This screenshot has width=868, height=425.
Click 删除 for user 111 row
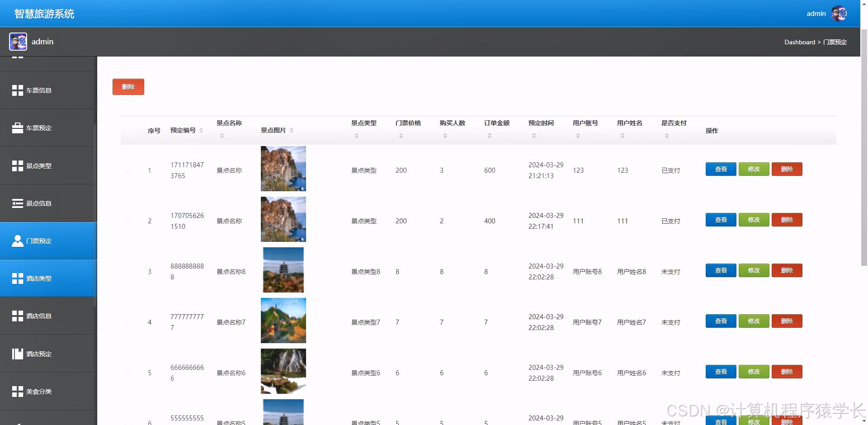point(787,220)
